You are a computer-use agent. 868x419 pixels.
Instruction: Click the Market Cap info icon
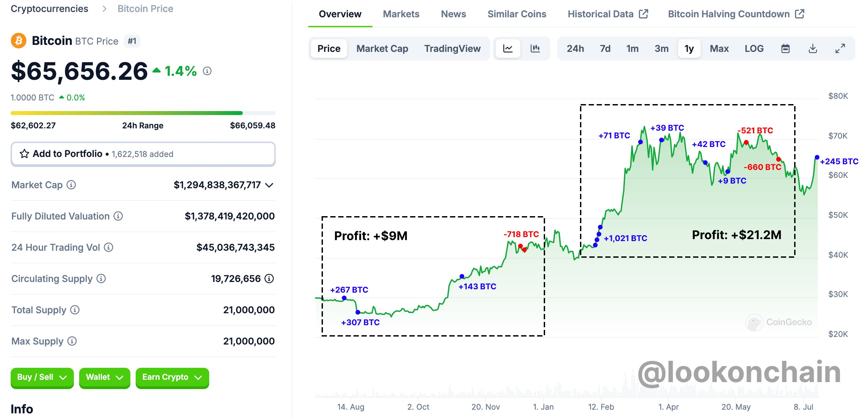[x=71, y=185]
